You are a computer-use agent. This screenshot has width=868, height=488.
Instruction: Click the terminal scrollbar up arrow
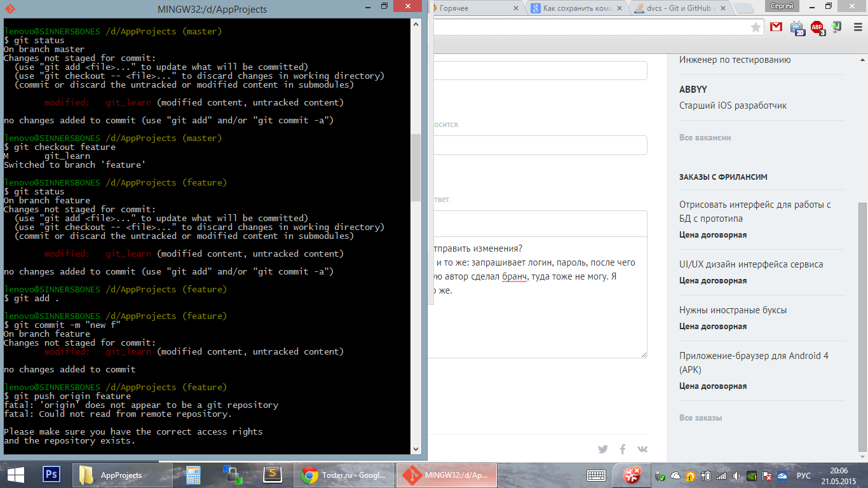[416, 24]
